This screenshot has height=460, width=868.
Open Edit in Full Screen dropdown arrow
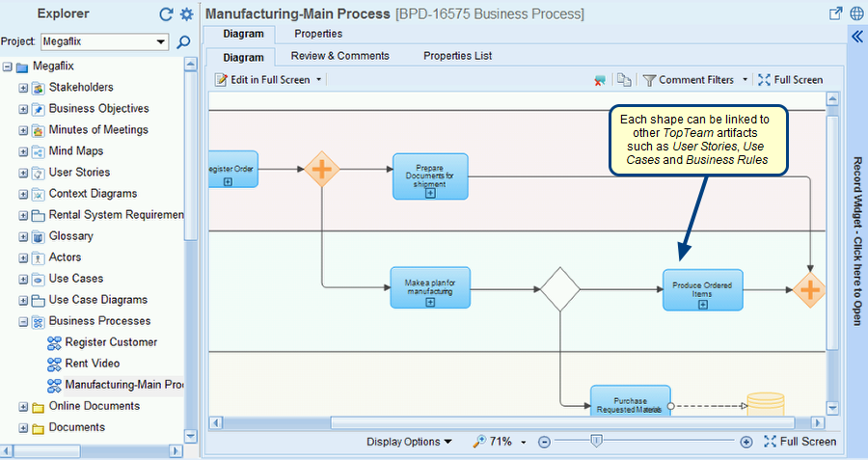(x=319, y=80)
